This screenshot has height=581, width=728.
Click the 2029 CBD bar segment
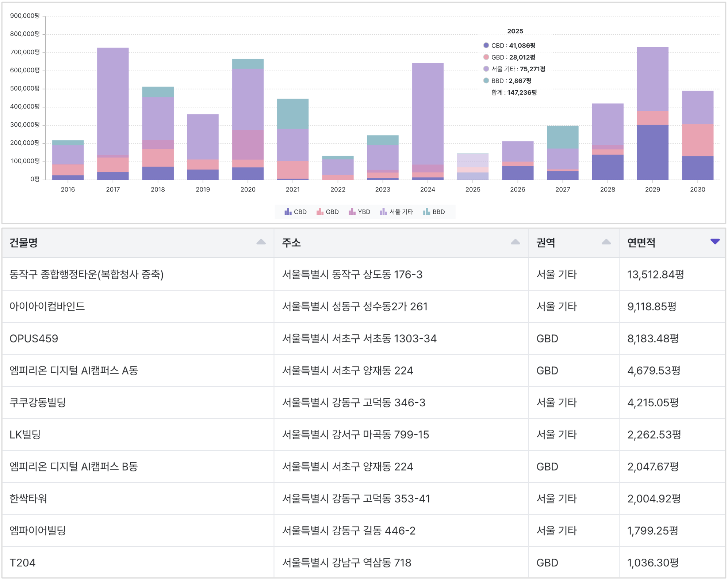[x=652, y=152]
